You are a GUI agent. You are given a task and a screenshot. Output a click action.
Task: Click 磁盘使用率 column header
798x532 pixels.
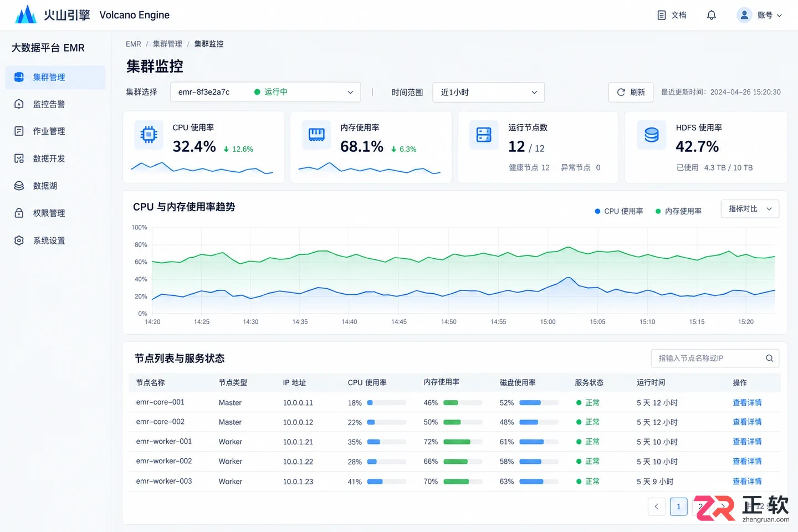[518, 382]
